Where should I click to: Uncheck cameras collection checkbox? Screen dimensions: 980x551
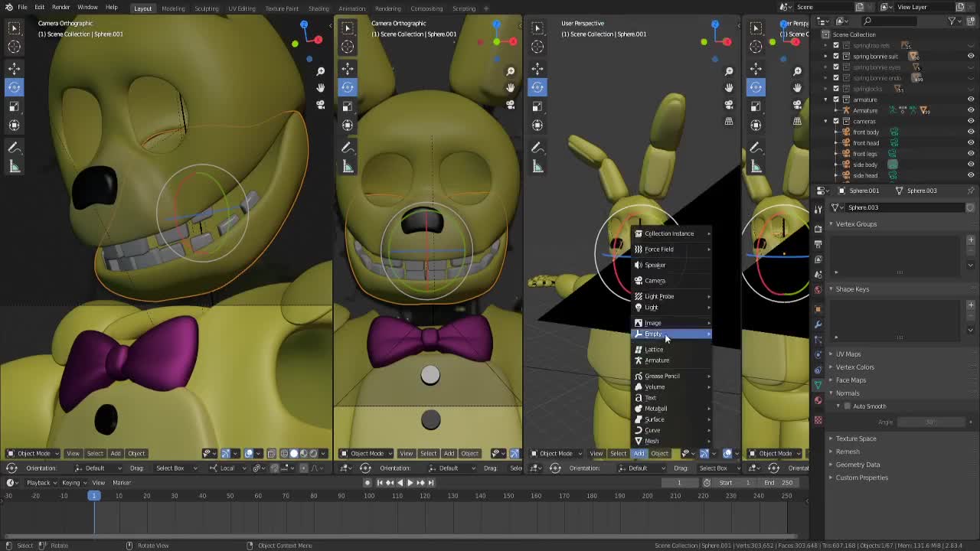(836, 121)
